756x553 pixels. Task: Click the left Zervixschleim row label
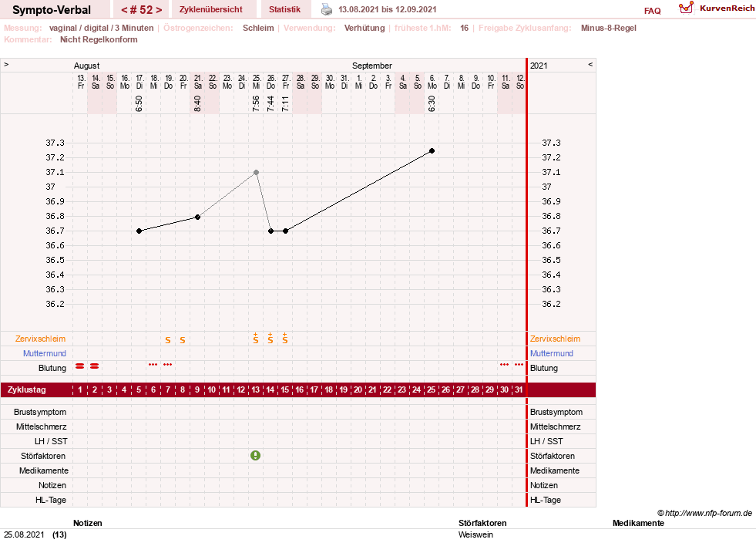tap(41, 339)
